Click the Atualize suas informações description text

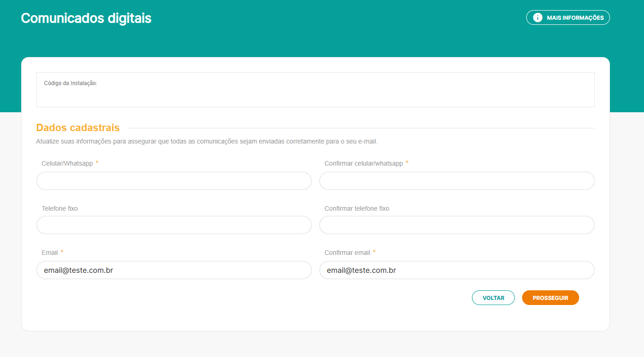pyautogui.click(x=207, y=142)
